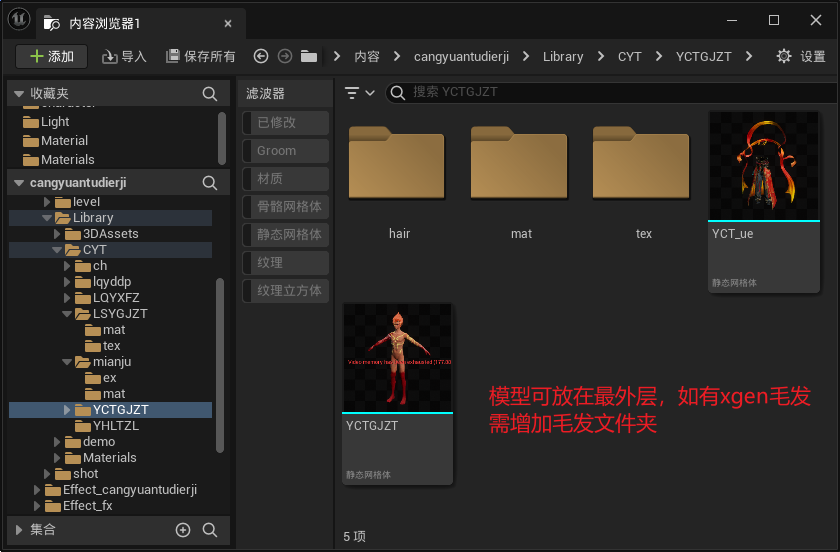840x552 pixels.
Task: Click CYT in the breadcrumb path
Action: click(x=629, y=57)
